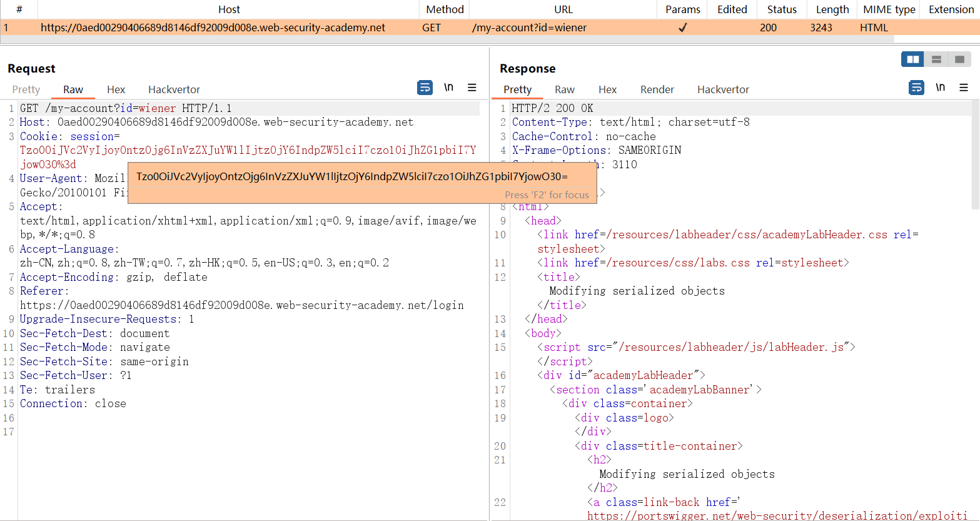Switch to the Response Render tab

coord(657,89)
